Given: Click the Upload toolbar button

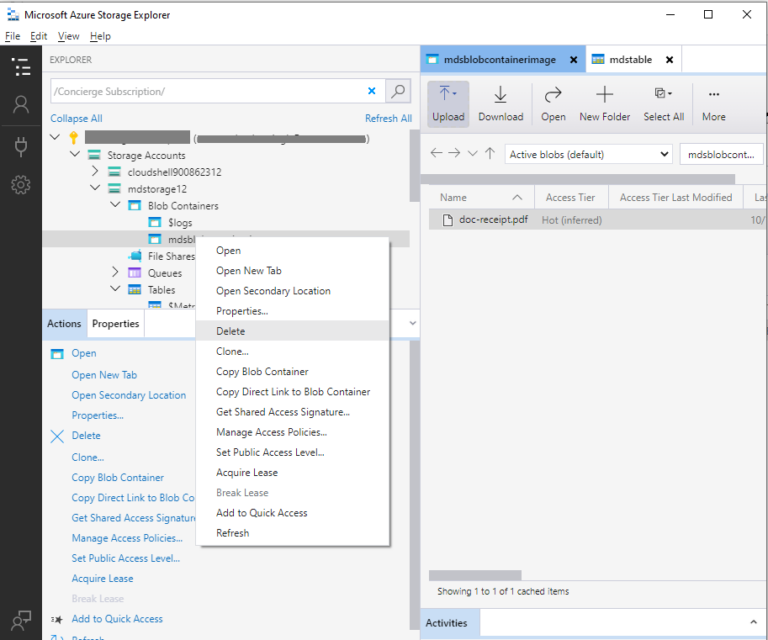Looking at the screenshot, I should pyautogui.click(x=448, y=104).
